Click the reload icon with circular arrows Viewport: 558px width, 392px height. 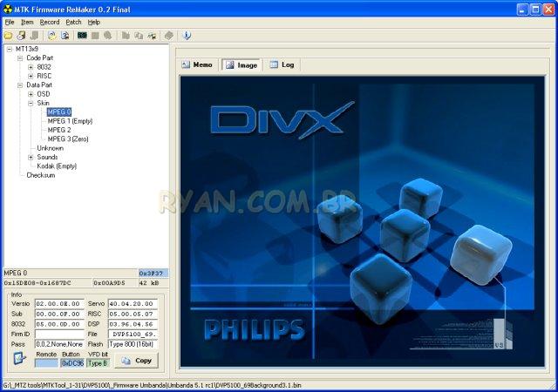click(x=52, y=36)
